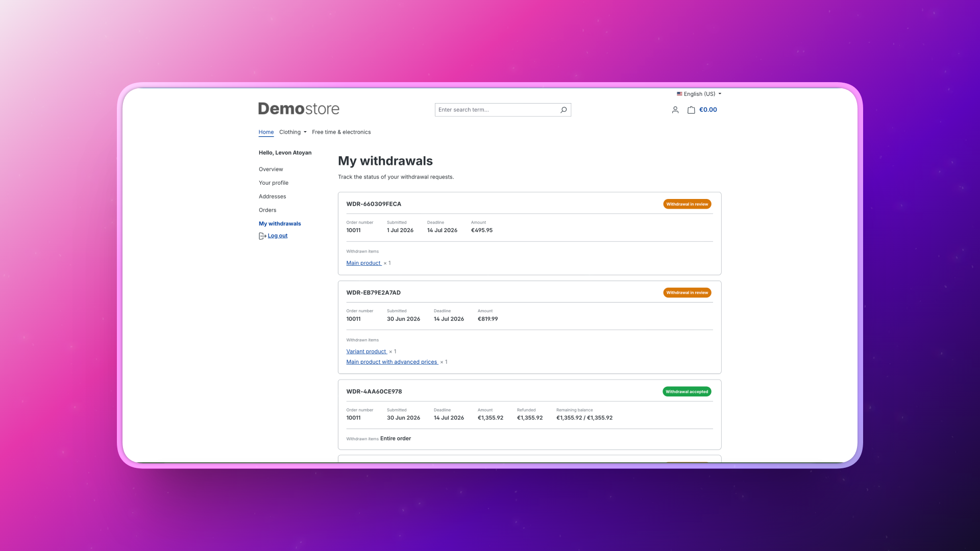The height and width of the screenshot is (551, 980).
Task: Go to the Home navigation item
Action: point(266,132)
